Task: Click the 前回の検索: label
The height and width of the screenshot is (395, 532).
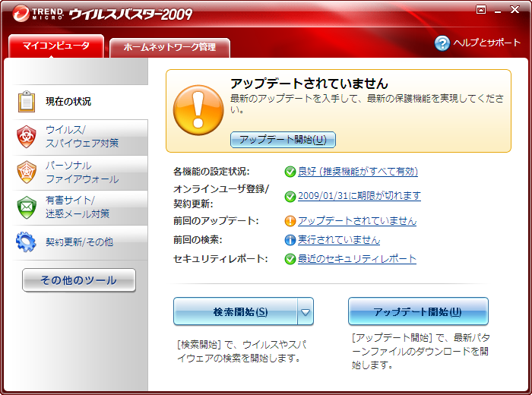Action: (x=198, y=240)
